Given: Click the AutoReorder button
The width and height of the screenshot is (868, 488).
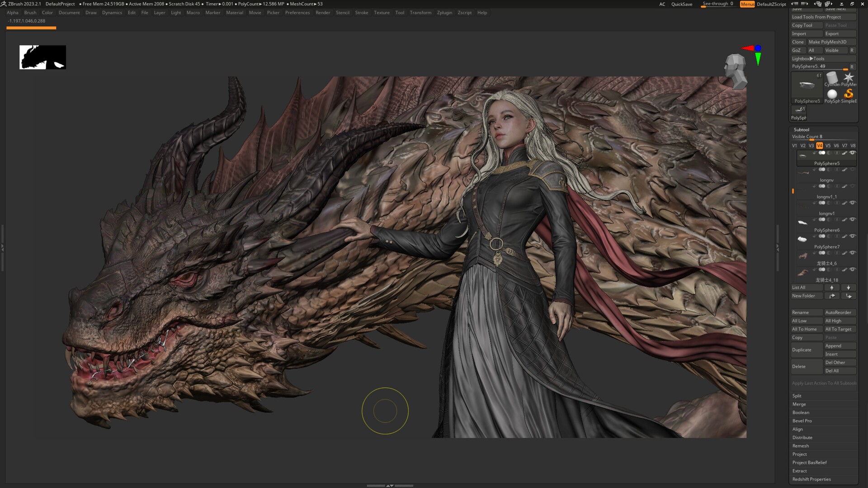Looking at the screenshot, I should (x=839, y=312).
